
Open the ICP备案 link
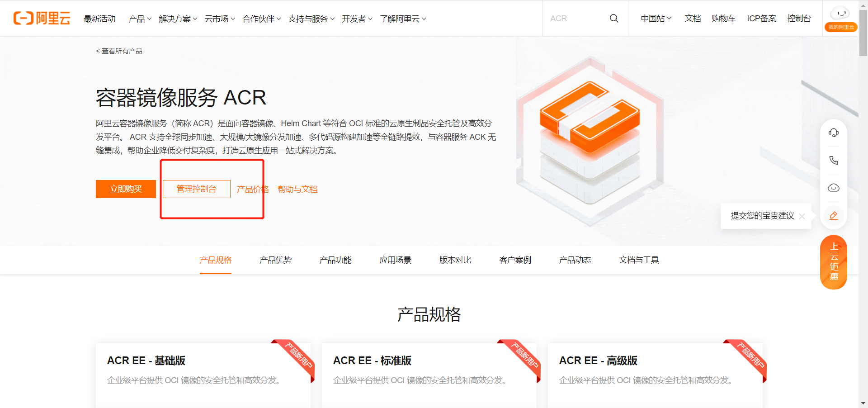tap(761, 19)
